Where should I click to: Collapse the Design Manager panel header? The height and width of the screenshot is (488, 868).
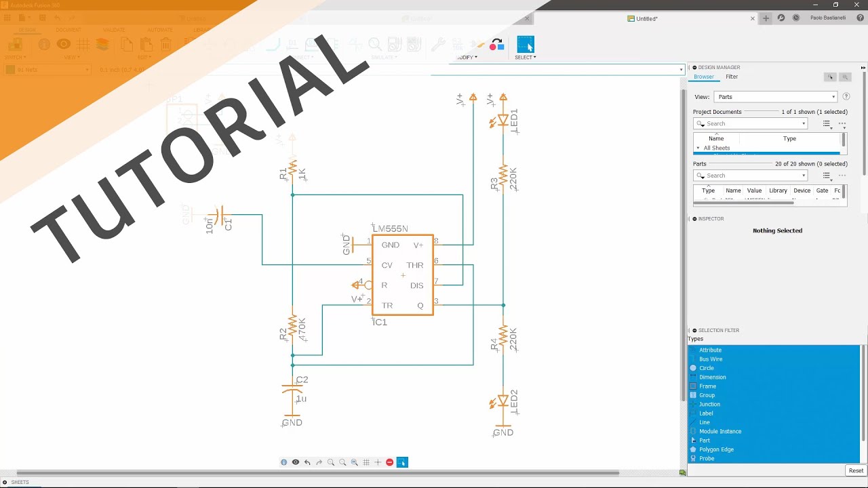(694, 67)
